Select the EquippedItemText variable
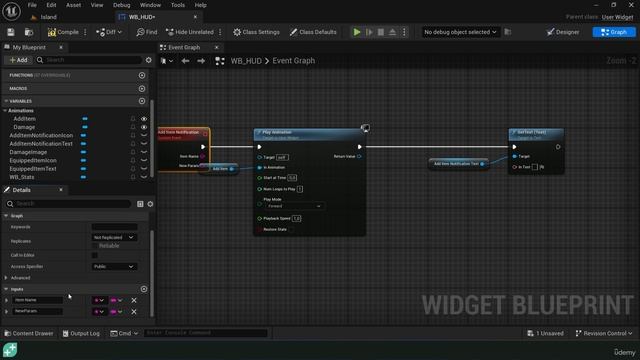The height and width of the screenshot is (360, 640). [x=33, y=169]
